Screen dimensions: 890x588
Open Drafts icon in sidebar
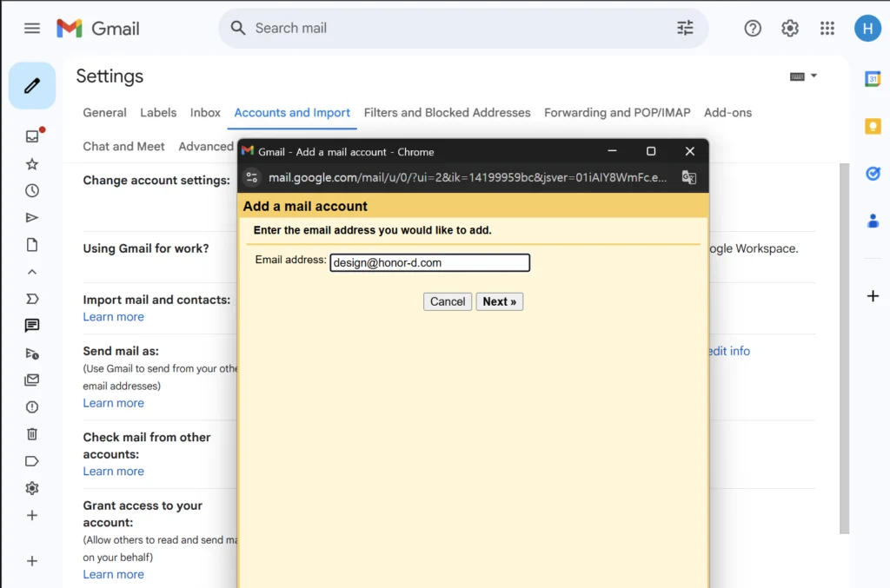[32, 244]
